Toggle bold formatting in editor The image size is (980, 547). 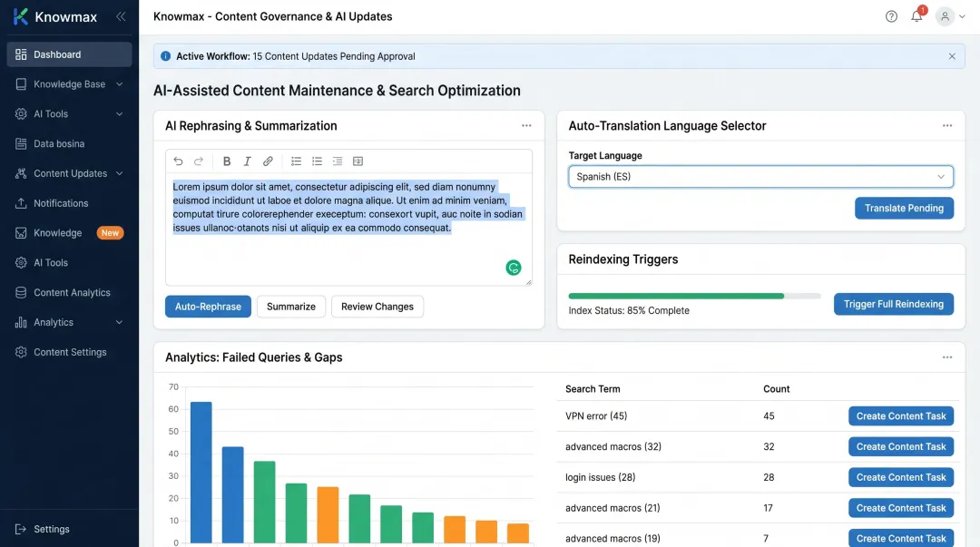[x=227, y=161]
